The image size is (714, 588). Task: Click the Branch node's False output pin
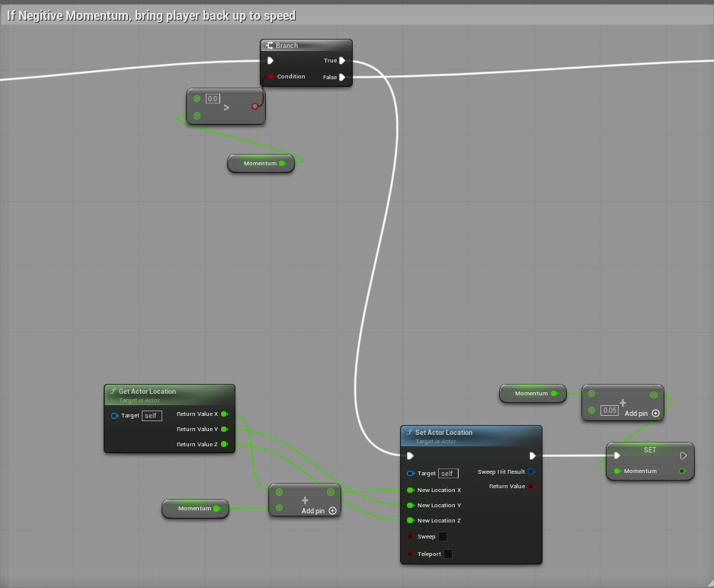tap(342, 77)
